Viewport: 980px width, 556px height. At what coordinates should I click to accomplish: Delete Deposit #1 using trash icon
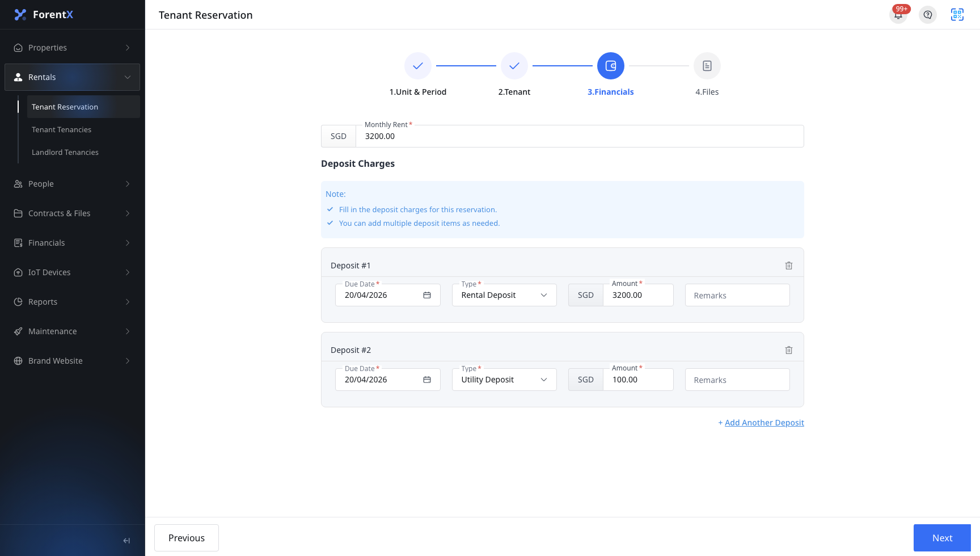point(789,266)
